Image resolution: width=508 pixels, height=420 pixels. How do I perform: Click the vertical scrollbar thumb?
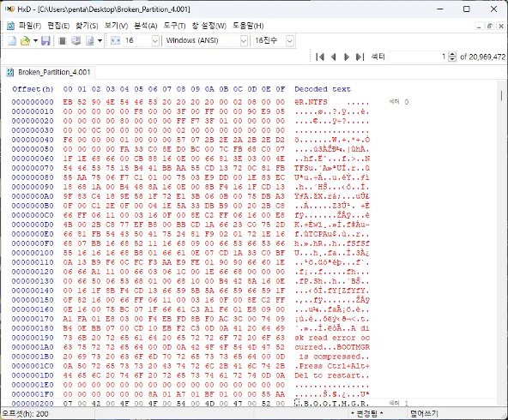pyautogui.click(x=502, y=96)
